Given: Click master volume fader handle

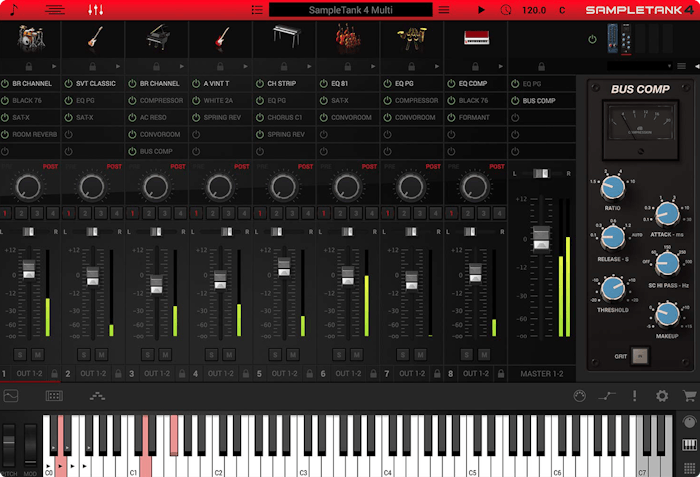Looking at the screenshot, I should point(541,238).
